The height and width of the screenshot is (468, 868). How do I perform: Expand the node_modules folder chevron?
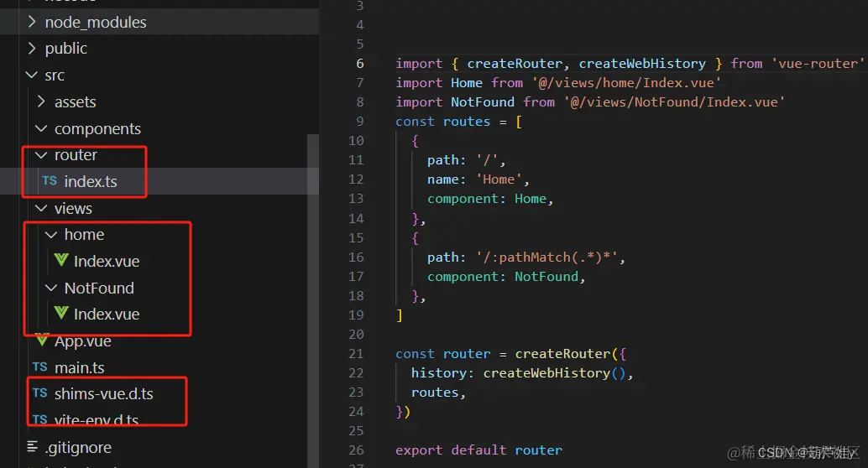click(x=32, y=22)
